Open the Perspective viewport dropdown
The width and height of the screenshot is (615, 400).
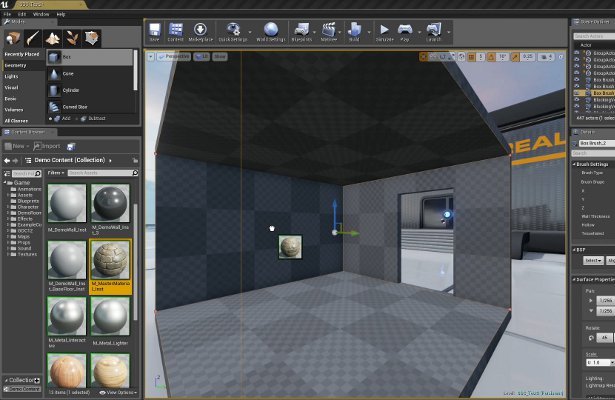(x=176, y=57)
